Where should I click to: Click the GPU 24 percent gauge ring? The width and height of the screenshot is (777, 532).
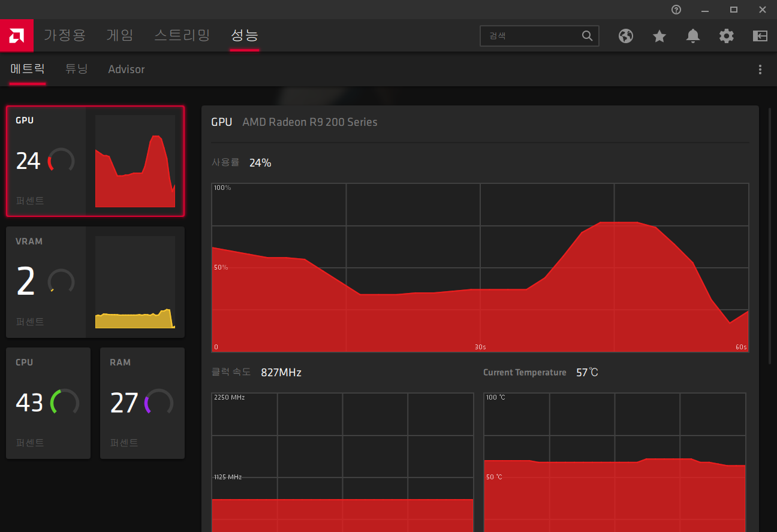(x=61, y=161)
